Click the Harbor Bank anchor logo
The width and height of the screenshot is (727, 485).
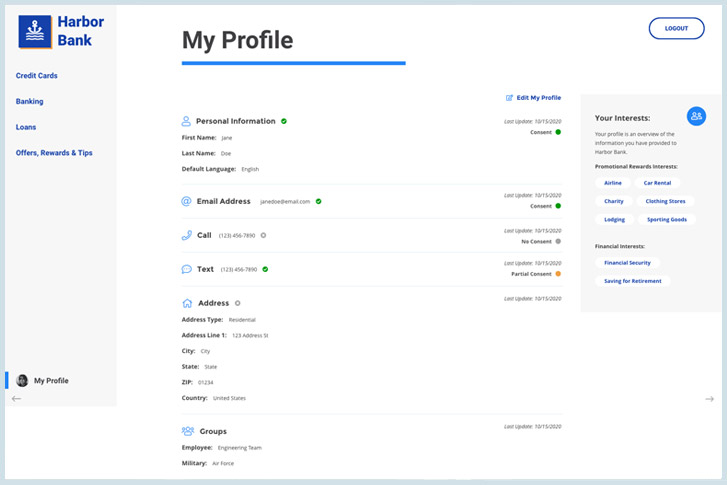[35, 32]
